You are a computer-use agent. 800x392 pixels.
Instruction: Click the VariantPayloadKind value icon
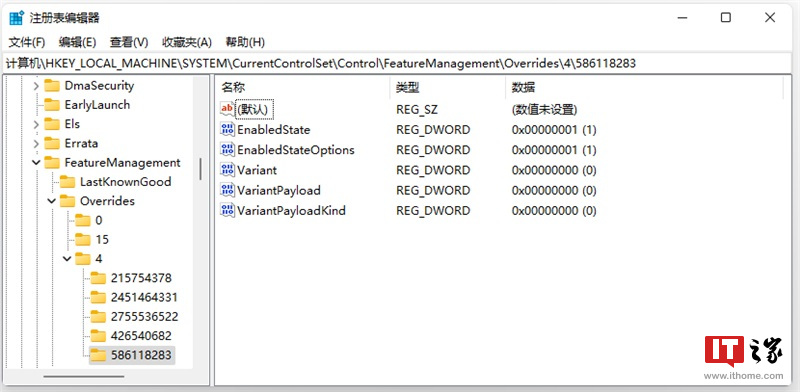tap(227, 210)
